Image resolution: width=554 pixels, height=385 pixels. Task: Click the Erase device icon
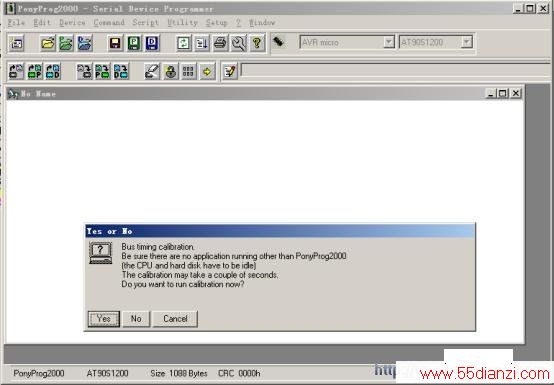[152, 71]
